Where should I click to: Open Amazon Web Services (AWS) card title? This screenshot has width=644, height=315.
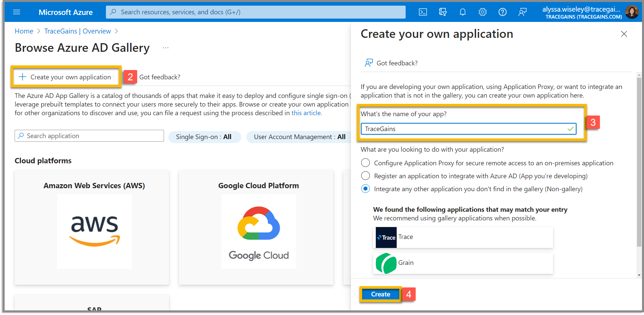pyautogui.click(x=94, y=186)
